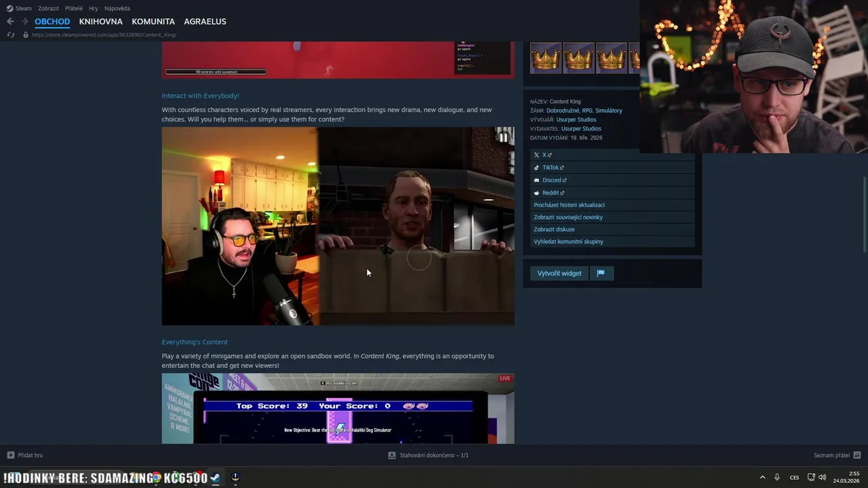This screenshot has height=488, width=868.
Task: Show hidden system tray icons
Action: [x=762, y=477]
